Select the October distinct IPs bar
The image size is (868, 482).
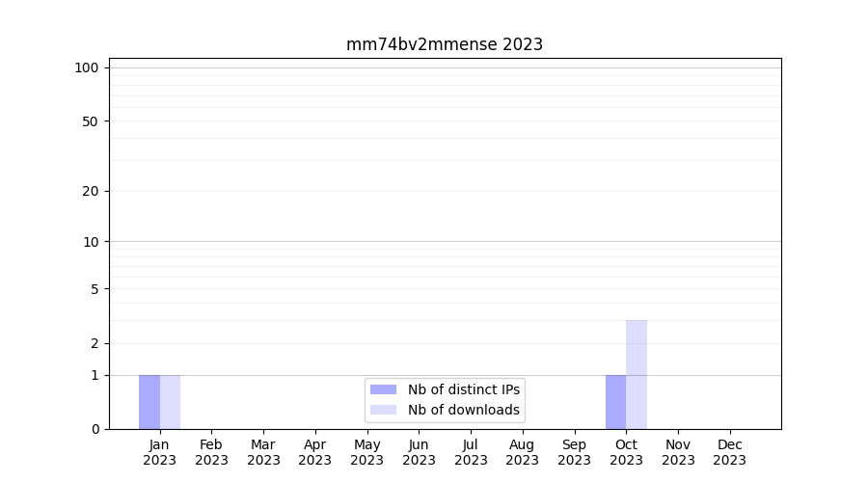615,402
